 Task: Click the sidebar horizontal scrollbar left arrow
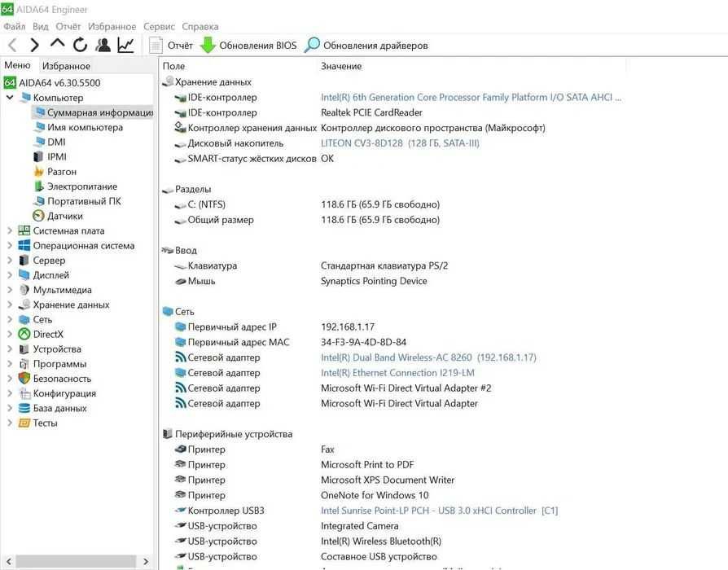(8, 561)
